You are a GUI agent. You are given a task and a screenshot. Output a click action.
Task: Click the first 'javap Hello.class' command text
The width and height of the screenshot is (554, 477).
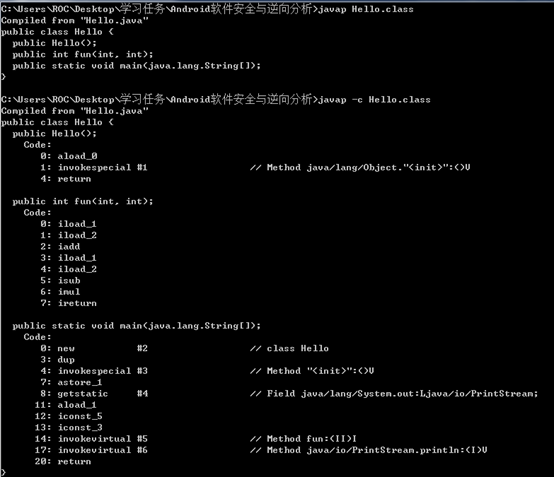click(366, 10)
